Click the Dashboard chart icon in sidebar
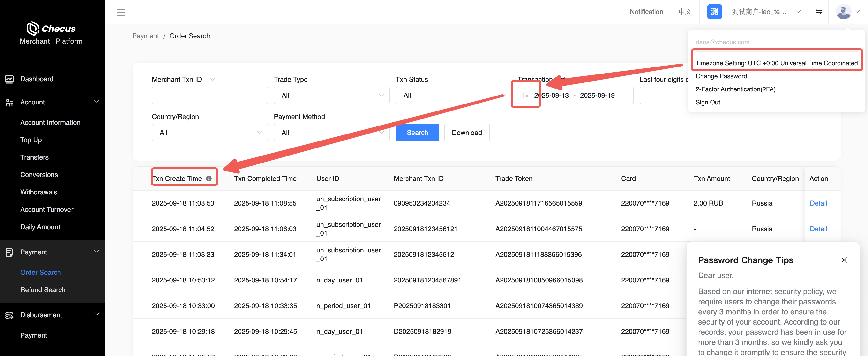The image size is (868, 356). coord(9,79)
